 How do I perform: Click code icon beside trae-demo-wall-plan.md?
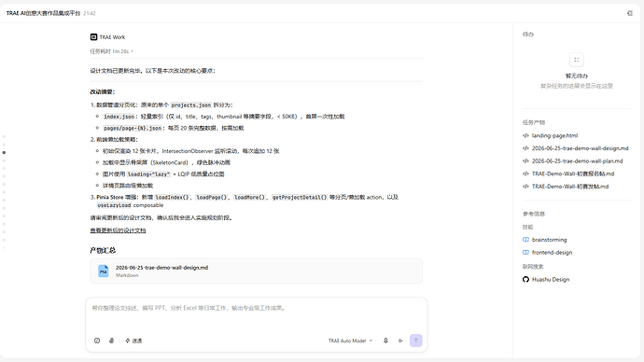[525, 160]
